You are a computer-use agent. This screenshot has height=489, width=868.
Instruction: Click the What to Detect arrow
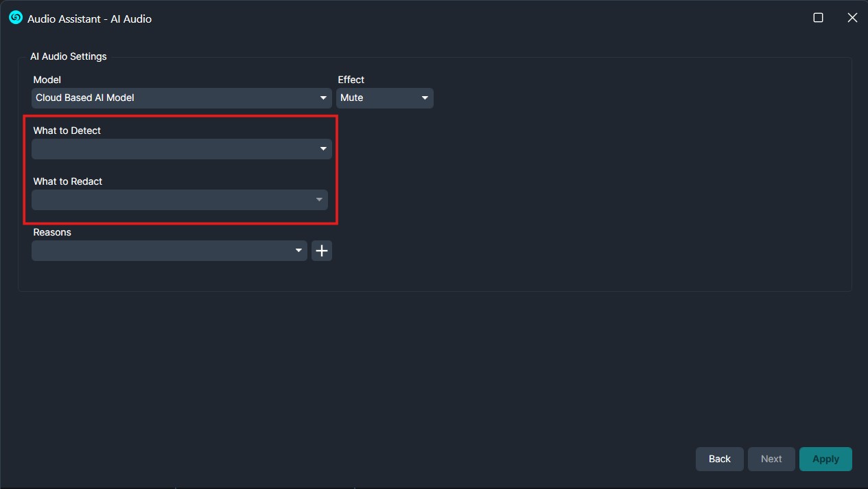tap(323, 149)
